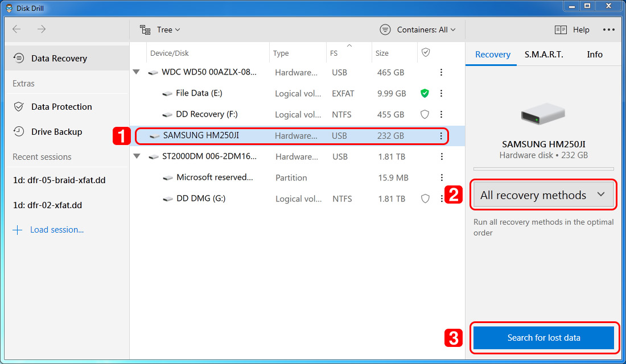
Task: Select SAMSUNG HM250JI disk row
Action: coord(297,136)
